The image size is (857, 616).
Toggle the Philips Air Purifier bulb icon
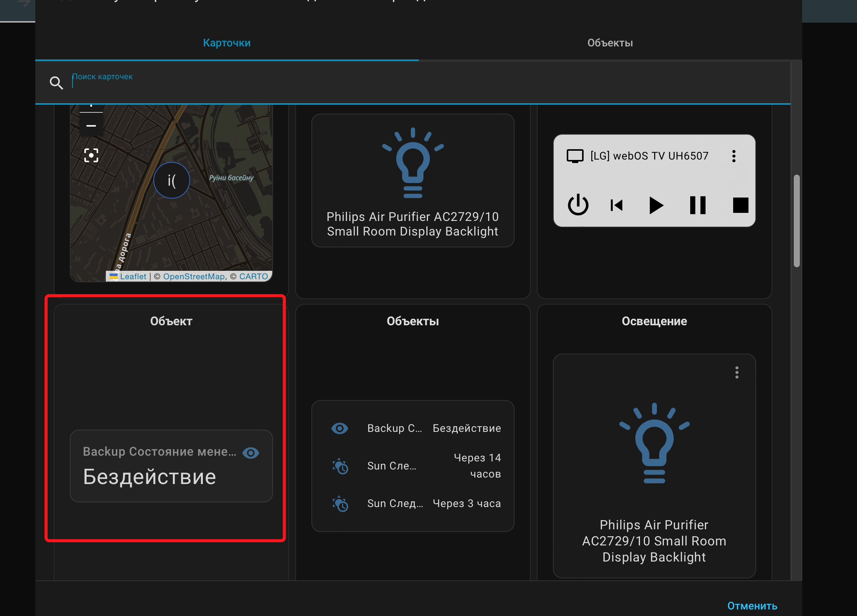(413, 163)
